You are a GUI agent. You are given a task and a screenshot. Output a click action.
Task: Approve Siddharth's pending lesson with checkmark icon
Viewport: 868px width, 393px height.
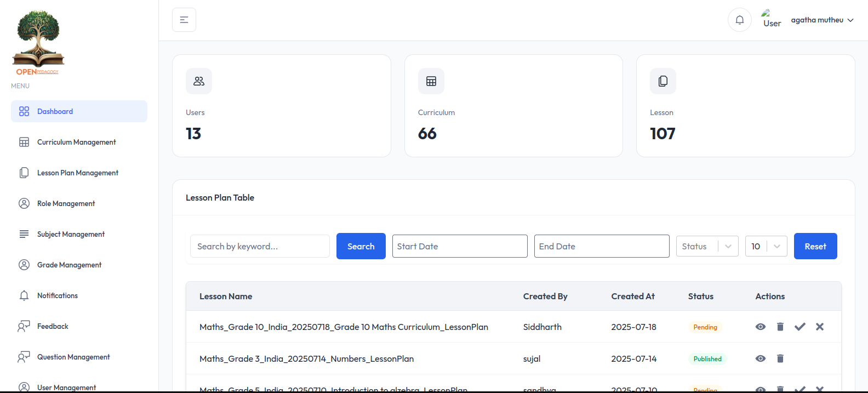click(800, 327)
